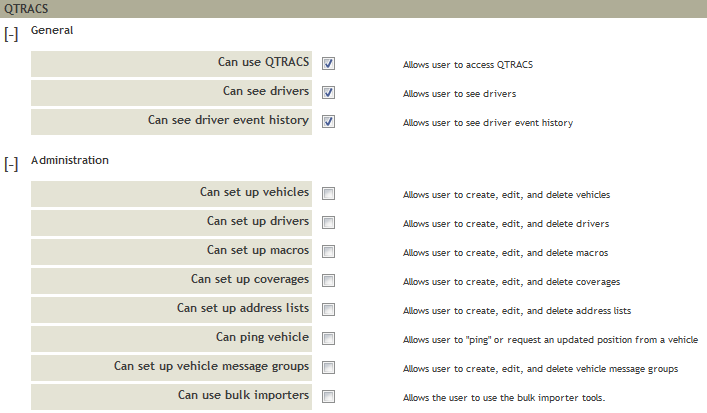
Task: Click description about delete address lists
Action: tap(517, 311)
